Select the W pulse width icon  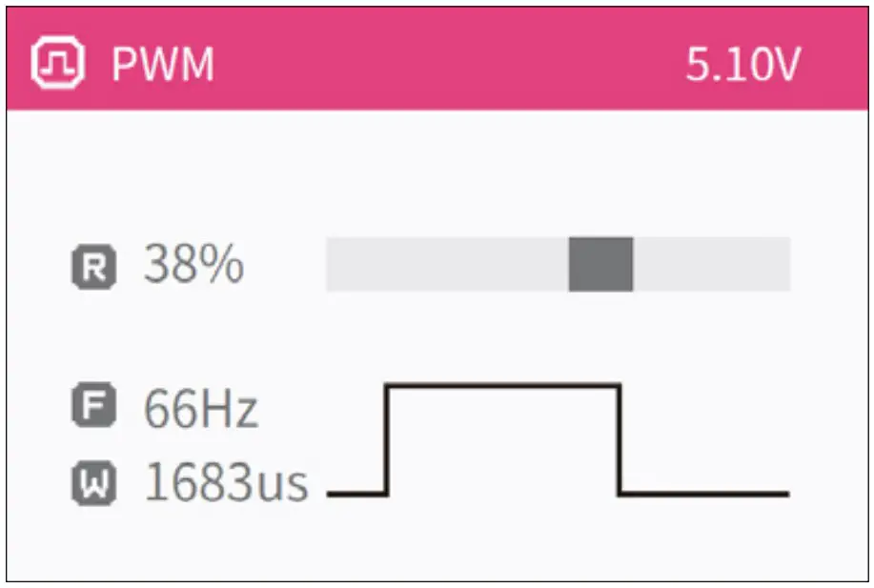coord(92,482)
